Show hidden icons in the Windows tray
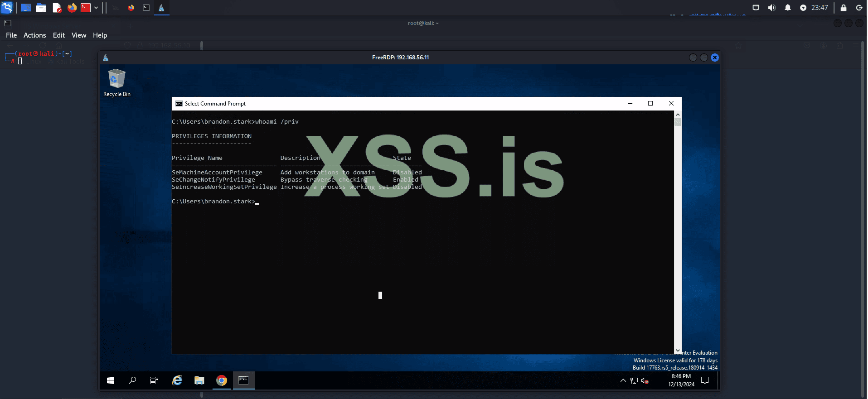The image size is (868, 399). pyautogui.click(x=623, y=380)
